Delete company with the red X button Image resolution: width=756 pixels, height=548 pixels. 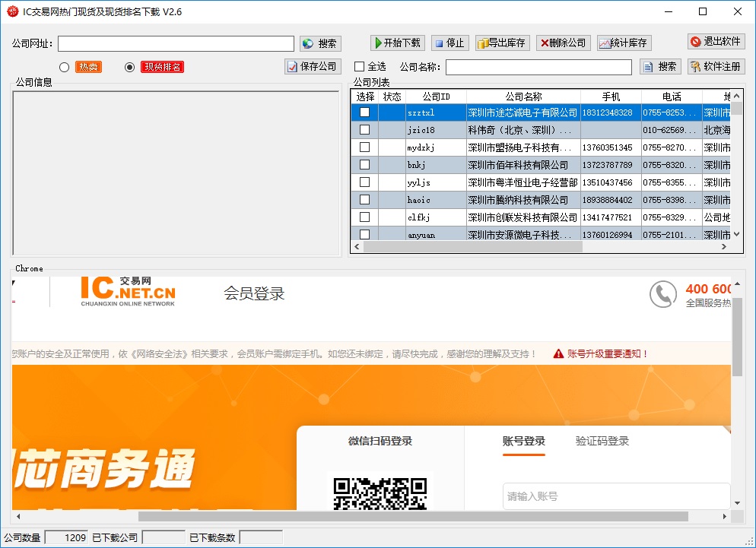point(563,43)
